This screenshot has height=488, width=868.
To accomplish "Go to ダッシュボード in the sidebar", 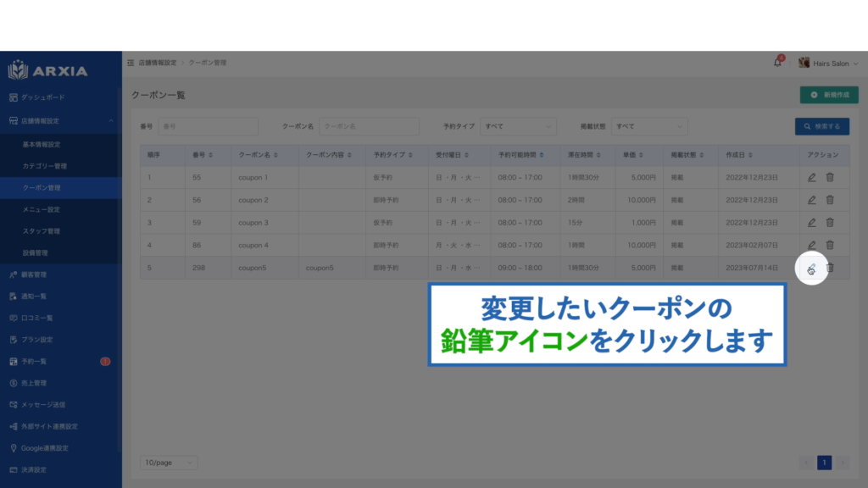I will [x=42, y=97].
